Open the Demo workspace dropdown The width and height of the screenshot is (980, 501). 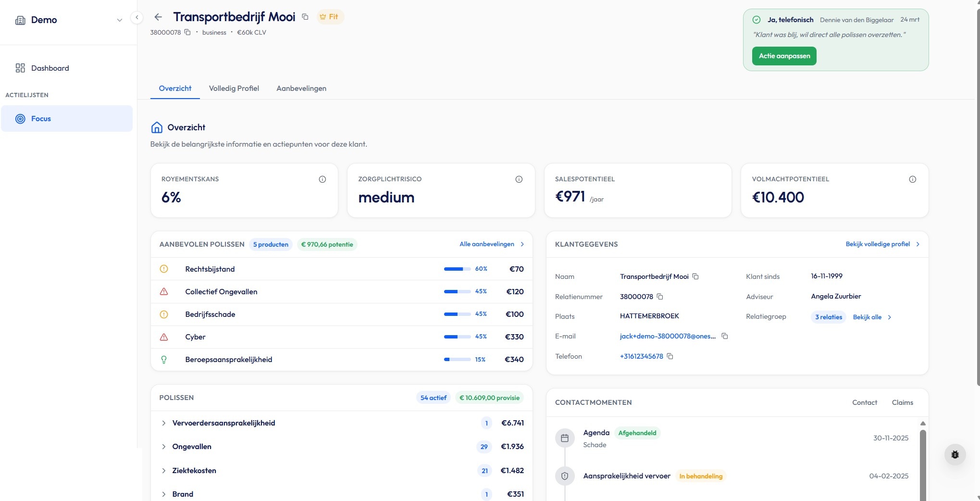pyautogui.click(x=119, y=20)
